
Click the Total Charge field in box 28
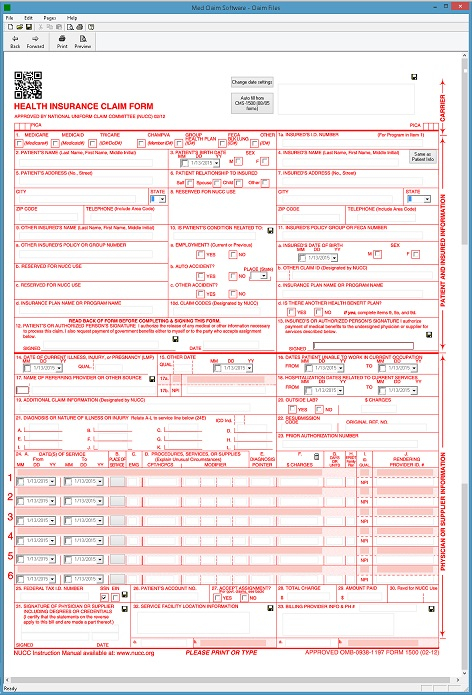tap(307, 597)
